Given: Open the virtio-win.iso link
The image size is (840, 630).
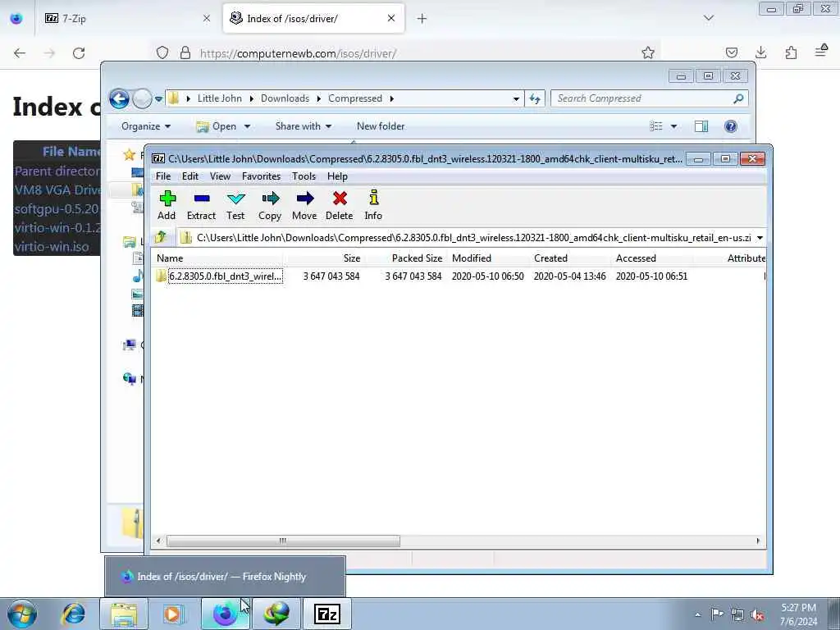Looking at the screenshot, I should pyautogui.click(x=52, y=247).
